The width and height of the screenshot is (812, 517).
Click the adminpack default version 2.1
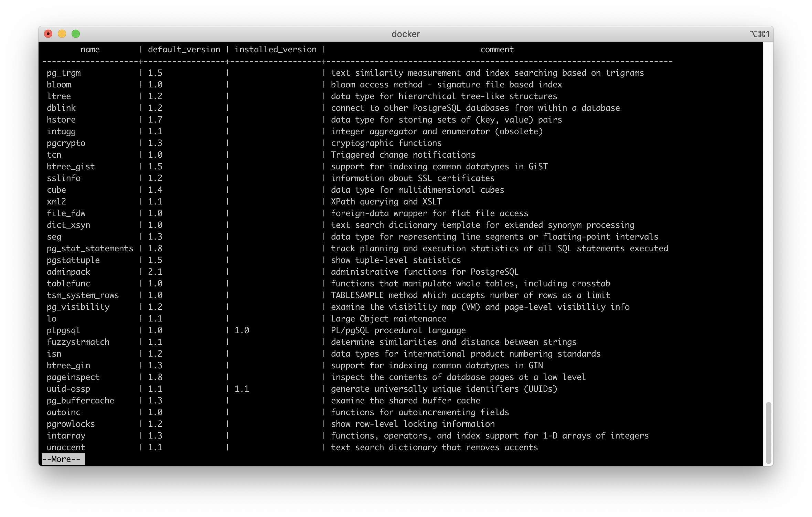(x=155, y=272)
